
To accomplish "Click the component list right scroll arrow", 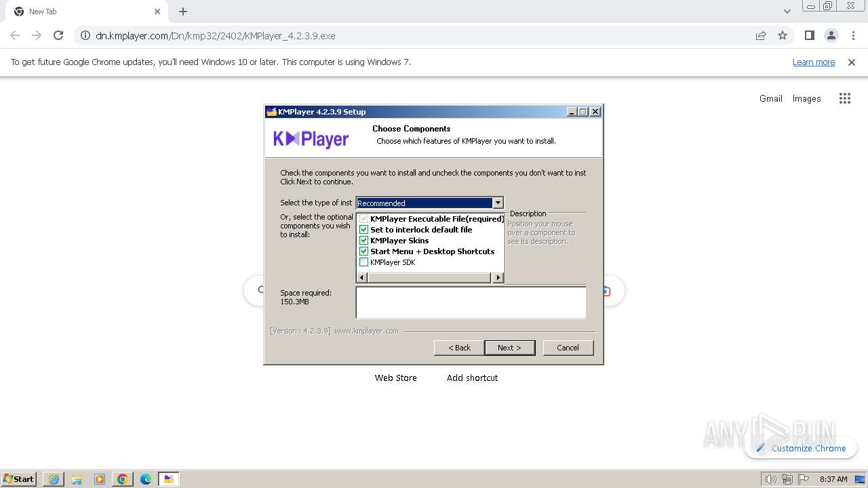I will 498,277.
